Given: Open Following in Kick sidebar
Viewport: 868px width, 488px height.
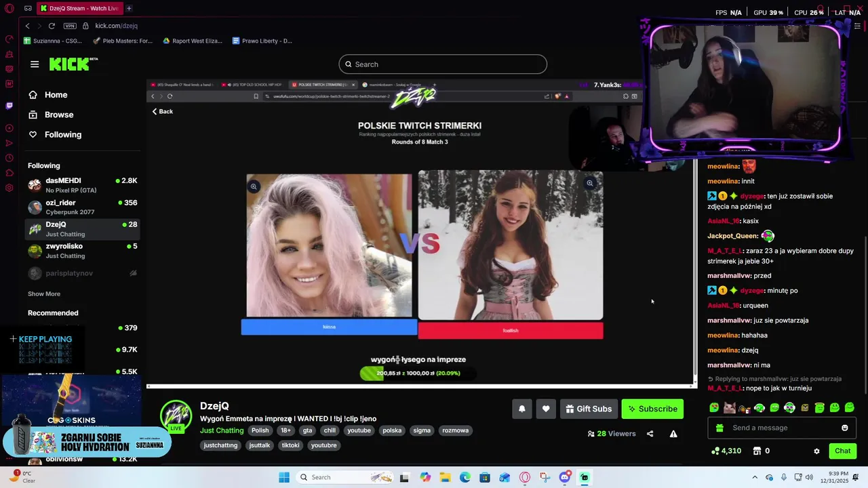Looking at the screenshot, I should [56, 134].
